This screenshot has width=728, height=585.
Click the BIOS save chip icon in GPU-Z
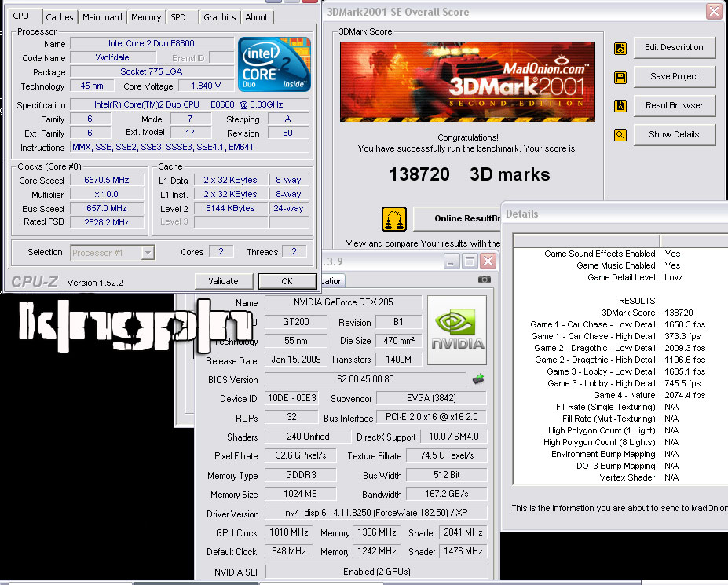tap(478, 379)
